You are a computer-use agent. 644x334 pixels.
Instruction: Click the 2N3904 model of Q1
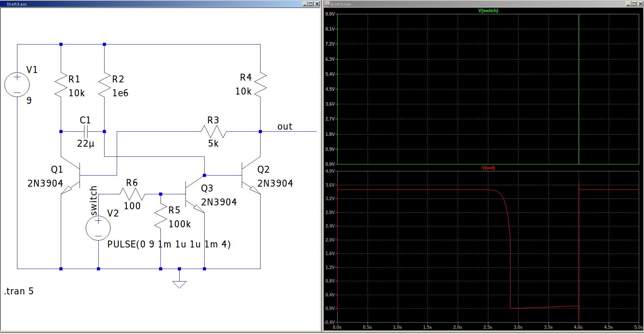click(46, 184)
